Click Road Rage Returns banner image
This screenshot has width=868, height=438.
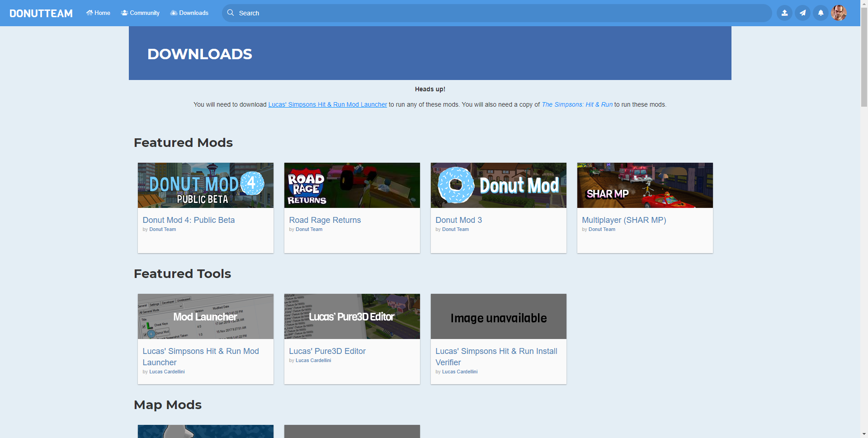click(352, 185)
